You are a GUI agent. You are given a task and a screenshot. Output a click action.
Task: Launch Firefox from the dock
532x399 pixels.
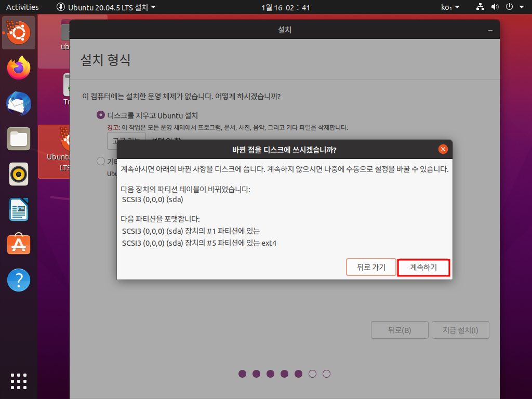click(x=19, y=68)
